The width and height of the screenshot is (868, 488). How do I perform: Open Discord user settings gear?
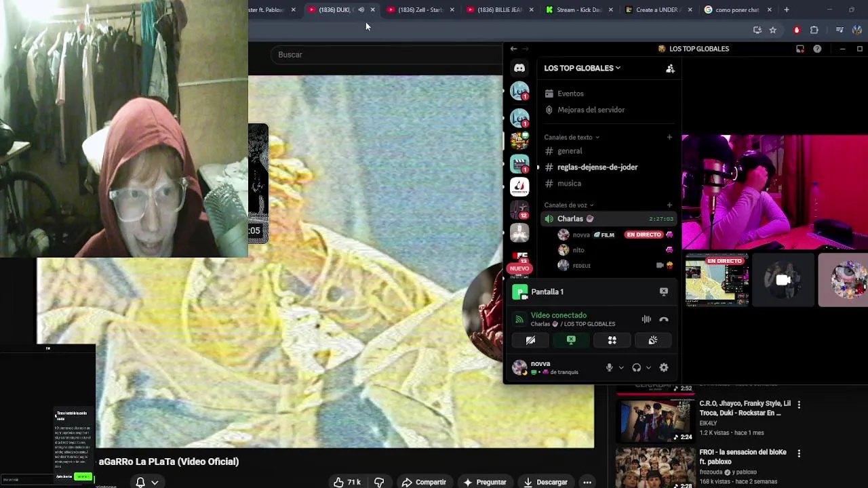click(x=664, y=367)
